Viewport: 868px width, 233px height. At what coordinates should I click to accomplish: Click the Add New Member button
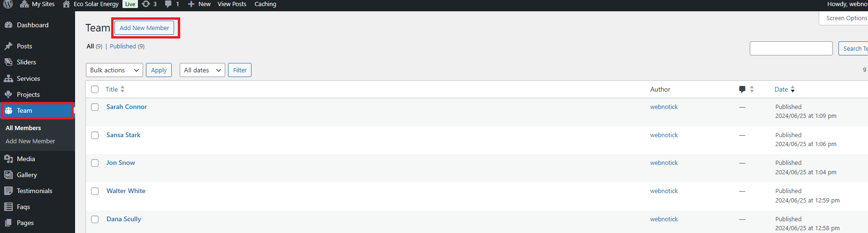pos(144,28)
